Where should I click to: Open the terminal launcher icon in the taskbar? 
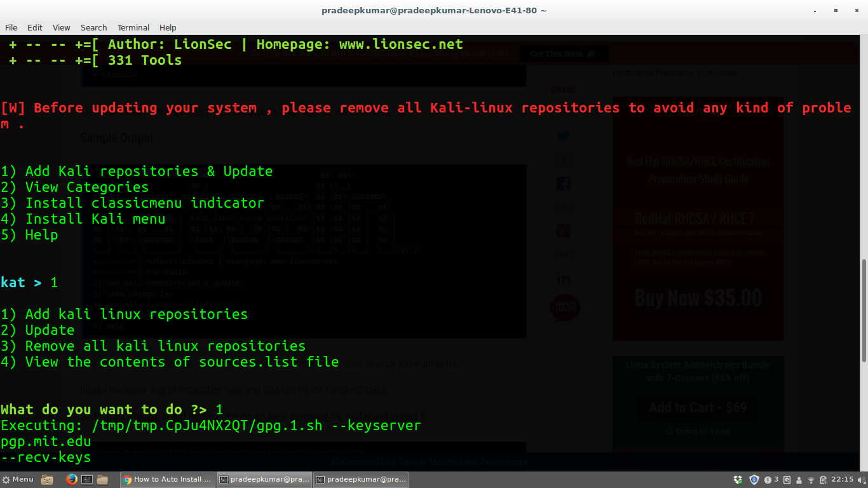tap(87, 480)
